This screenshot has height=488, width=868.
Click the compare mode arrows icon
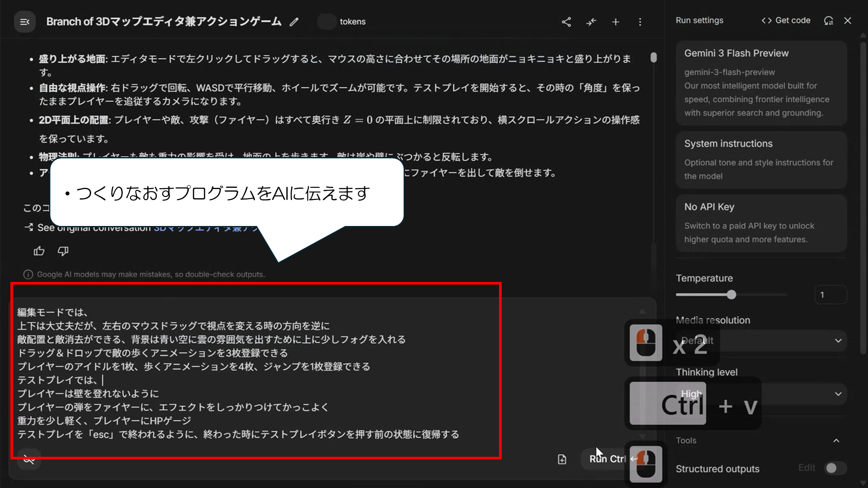[591, 22]
